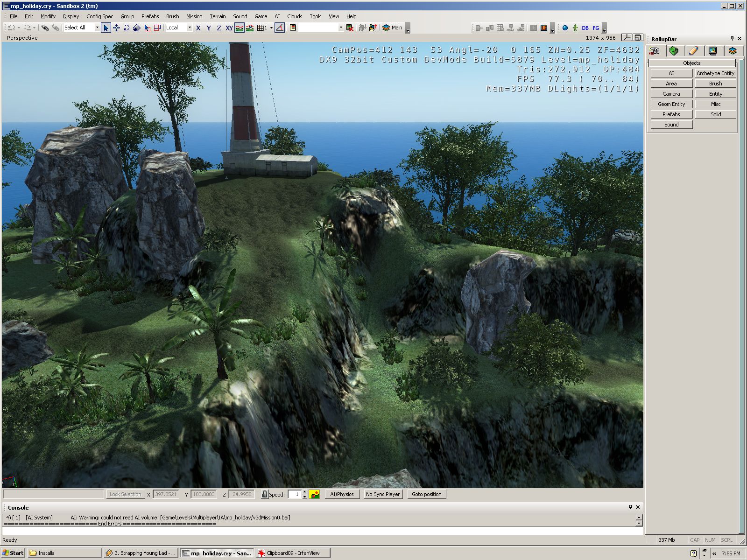
Task: Click the terrain collision icon next to Speed
Action: tap(314, 494)
